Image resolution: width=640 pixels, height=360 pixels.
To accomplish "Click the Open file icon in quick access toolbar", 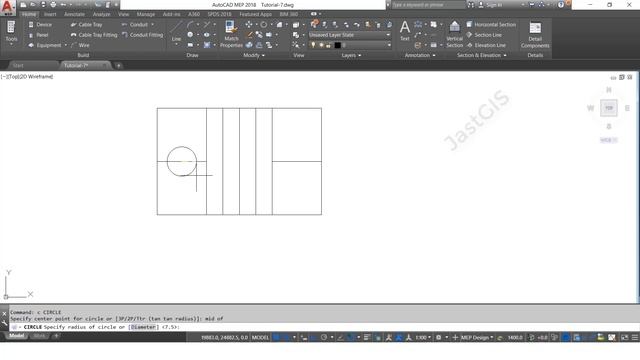I will pyautogui.click(x=33, y=4).
